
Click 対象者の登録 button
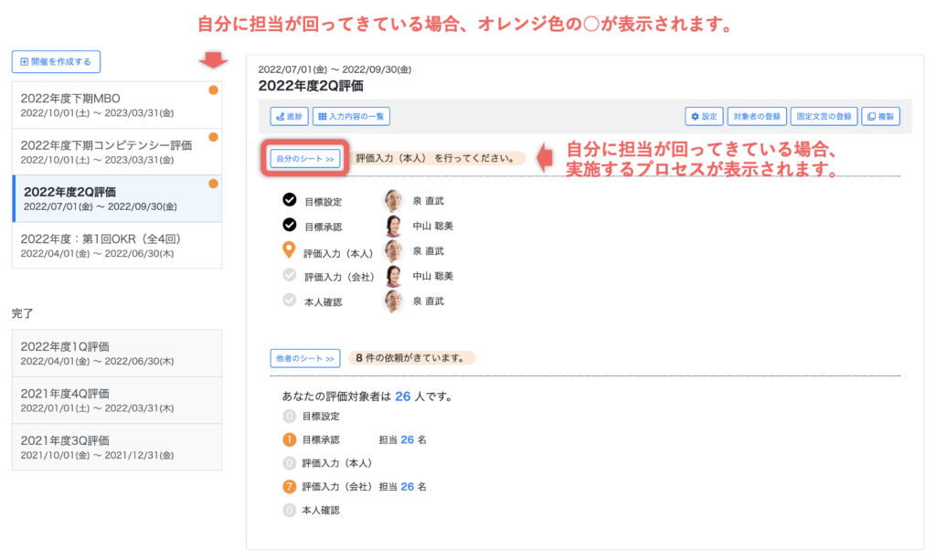757,117
